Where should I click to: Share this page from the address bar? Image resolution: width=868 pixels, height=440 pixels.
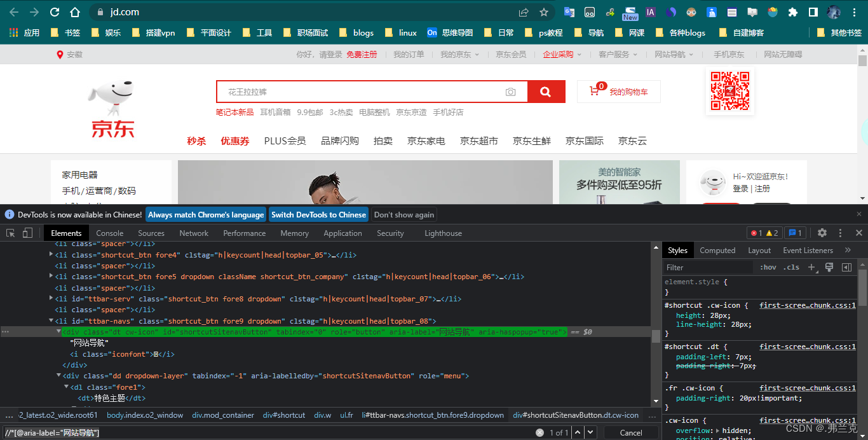pos(524,12)
